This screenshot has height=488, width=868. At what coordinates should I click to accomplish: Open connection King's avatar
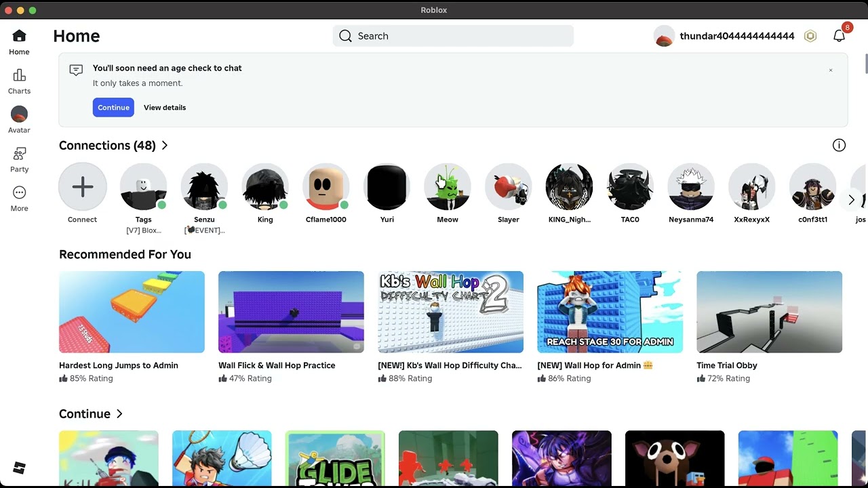click(x=265, y=186)
